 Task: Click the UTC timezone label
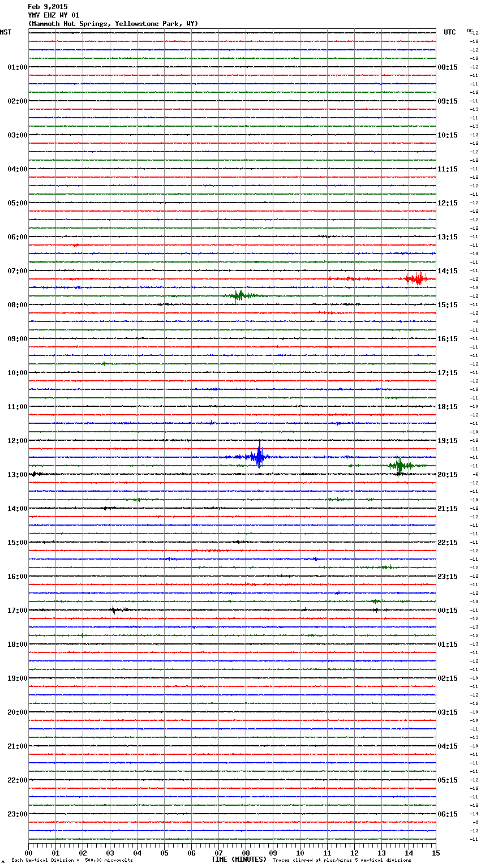449,32
